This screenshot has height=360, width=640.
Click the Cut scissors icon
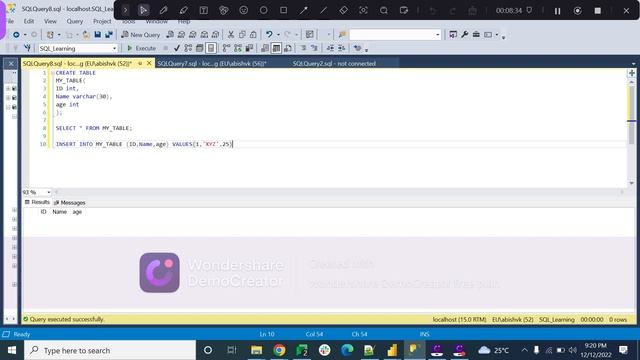231,35
